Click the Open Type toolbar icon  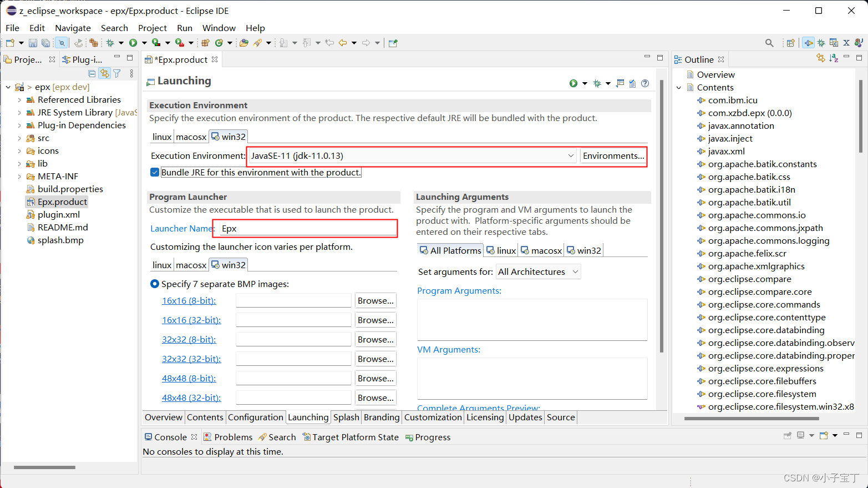coord(243,43)
